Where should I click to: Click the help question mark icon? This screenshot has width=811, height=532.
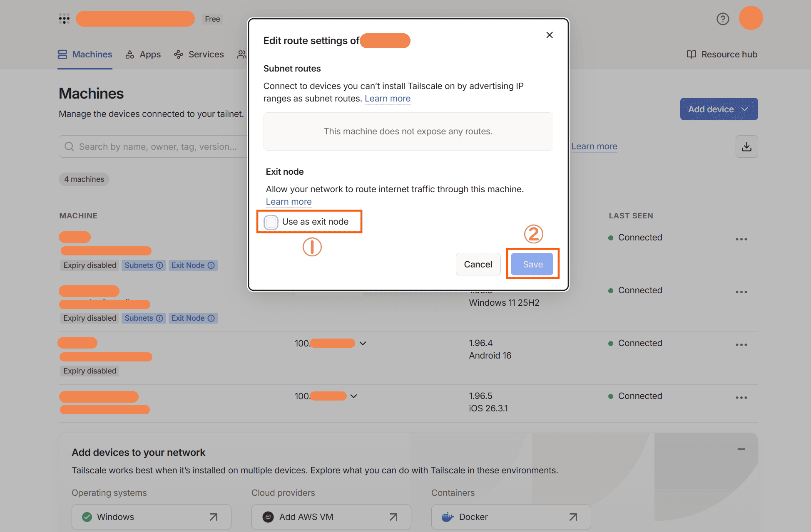723,19
